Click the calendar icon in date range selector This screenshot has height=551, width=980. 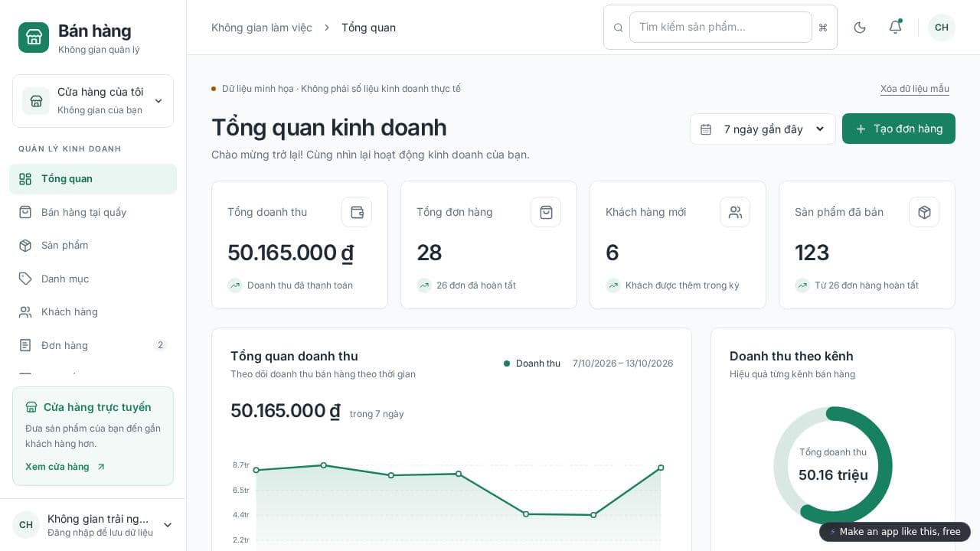point(706,129)
